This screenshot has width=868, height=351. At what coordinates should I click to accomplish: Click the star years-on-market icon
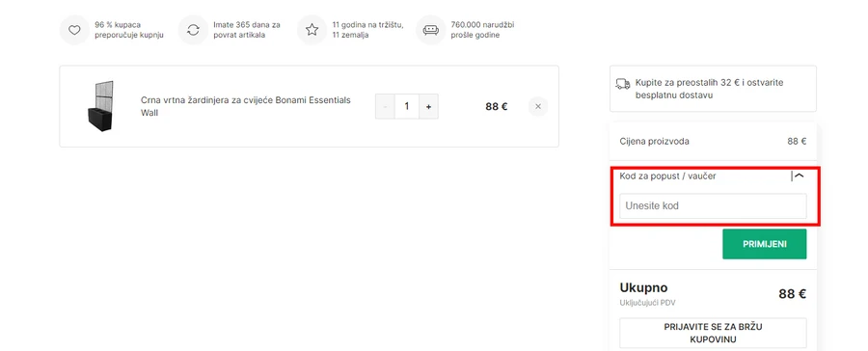tap(312, 30)
